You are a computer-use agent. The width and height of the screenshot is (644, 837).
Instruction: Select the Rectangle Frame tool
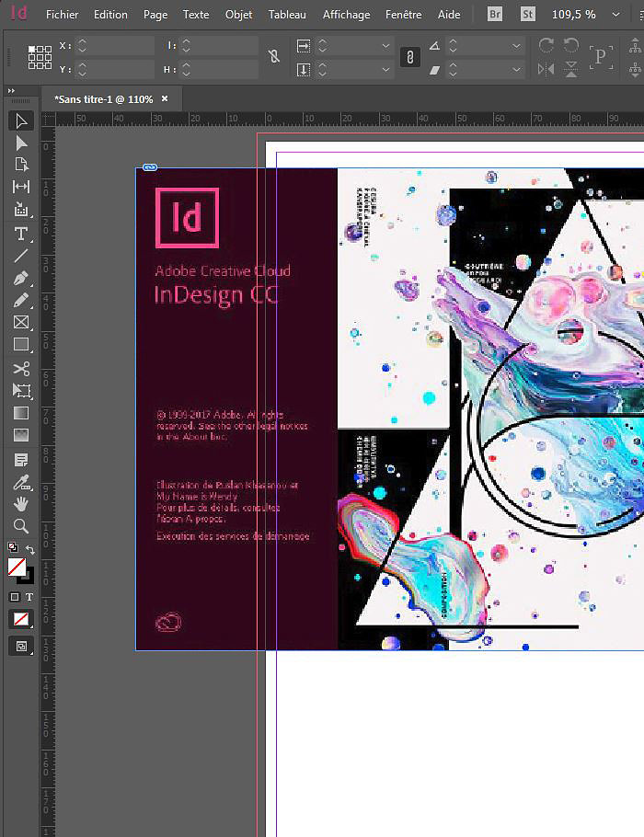(21, 323)
